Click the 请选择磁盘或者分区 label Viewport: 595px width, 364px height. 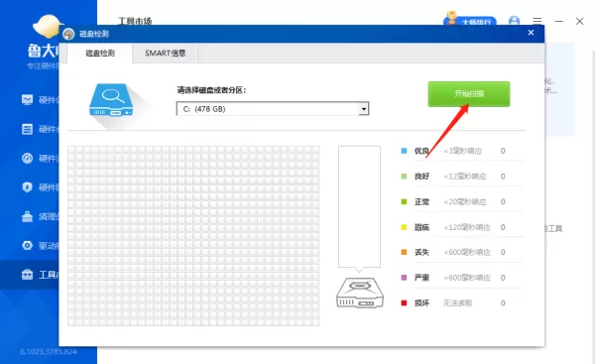tap(211, 90)
